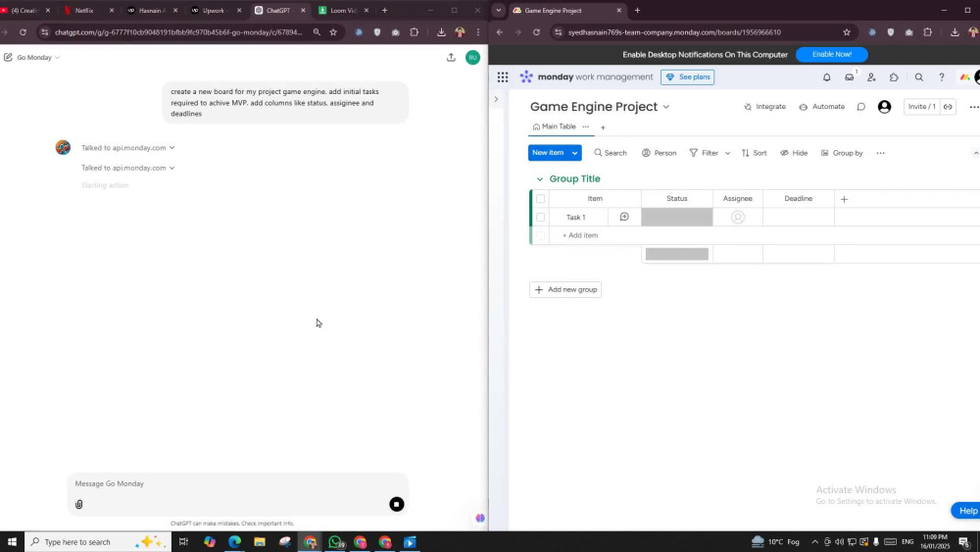Open the monday apps grid switcher icon
This screenshot has width=980, height=552.
tap(503, 76)
